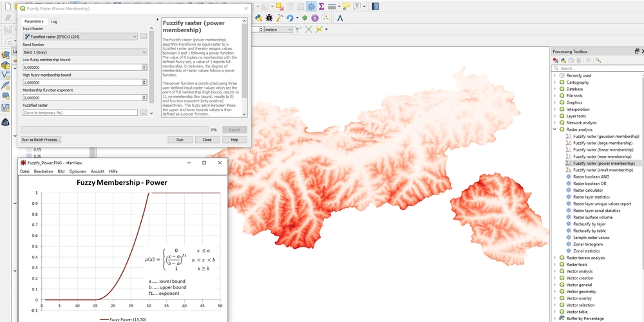
Task: Click the Processing Toolbox search box
Action: click(598, 68)
